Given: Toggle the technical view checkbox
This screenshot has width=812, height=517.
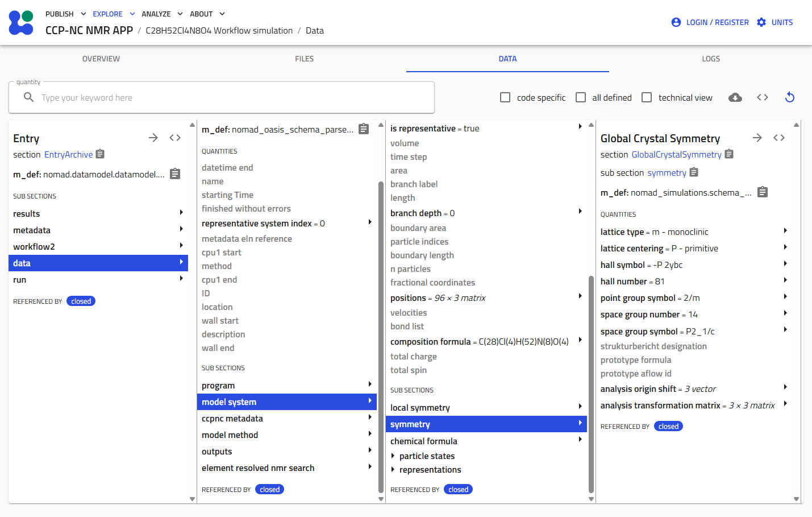Looking at the screenshot, I should (647, 97).
